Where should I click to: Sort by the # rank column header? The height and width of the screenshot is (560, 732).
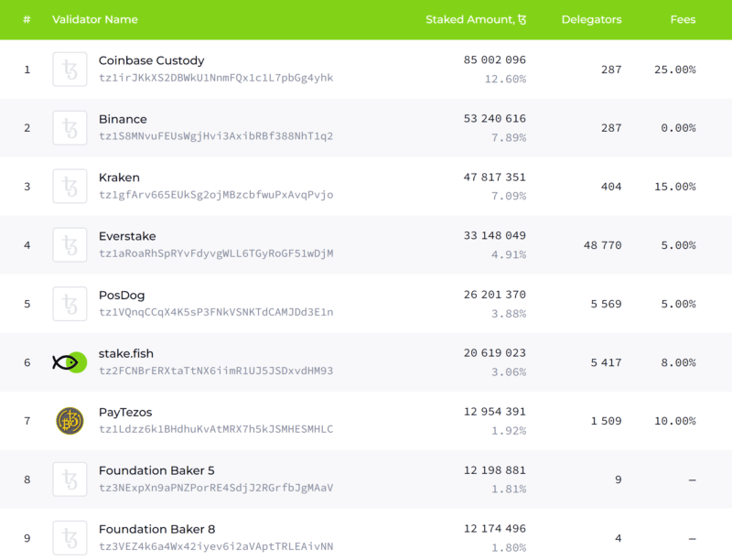tap(27, 19)
